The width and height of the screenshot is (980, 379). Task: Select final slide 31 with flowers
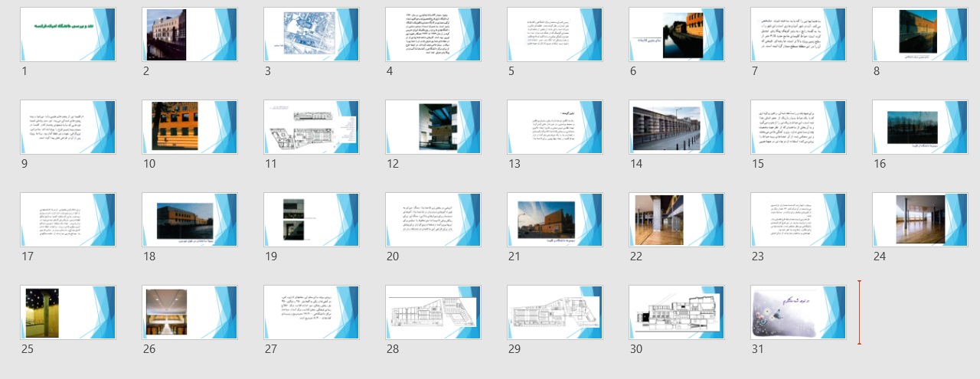tap(799, 312)
